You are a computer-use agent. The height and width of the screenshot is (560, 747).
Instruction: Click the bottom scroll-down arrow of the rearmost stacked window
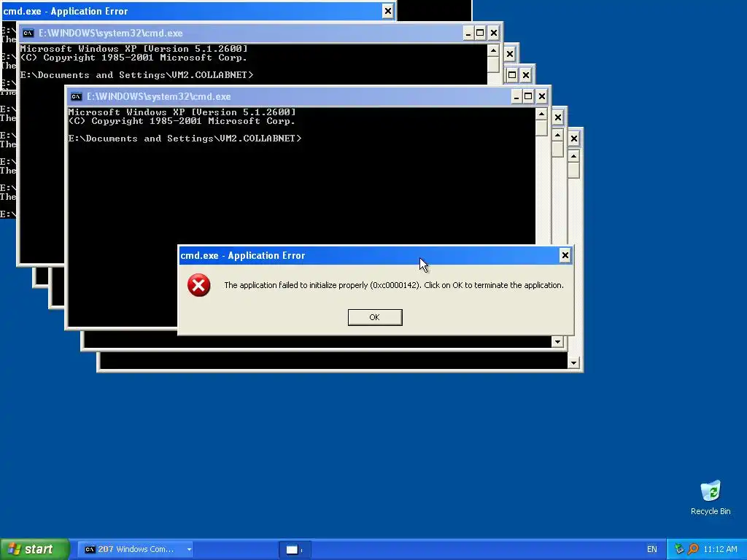point(573,363)
